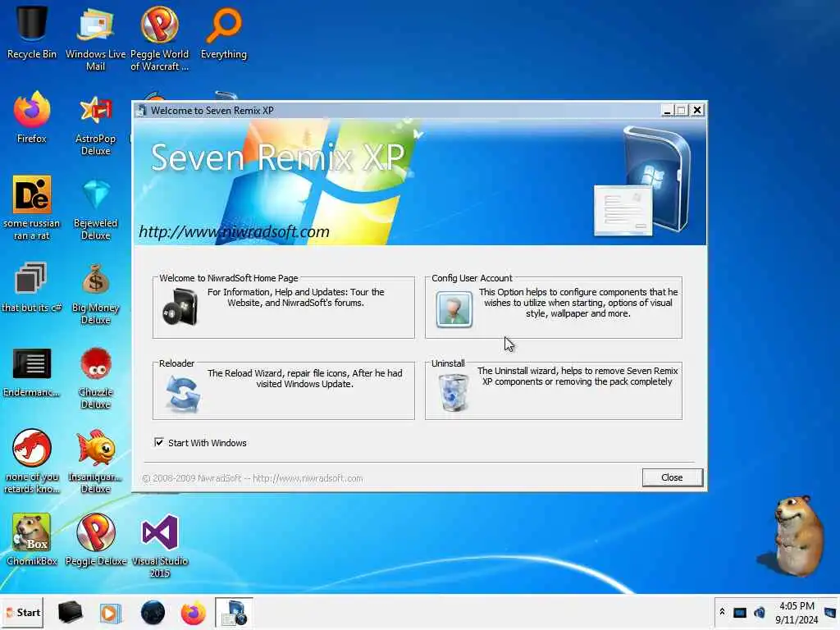This screenshot has width=840, height=630.
Task: Click the software box image in banner
Action: click(643, 181)
